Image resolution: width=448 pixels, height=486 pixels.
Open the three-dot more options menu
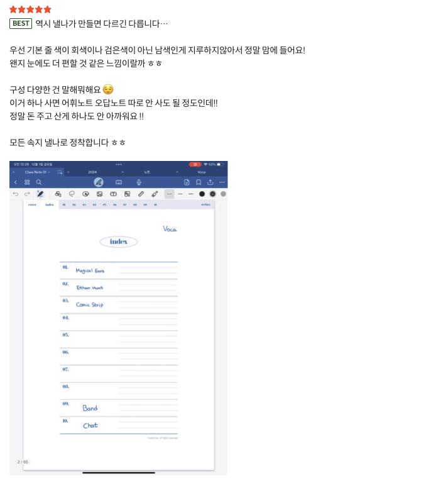(x=222, y=182)
